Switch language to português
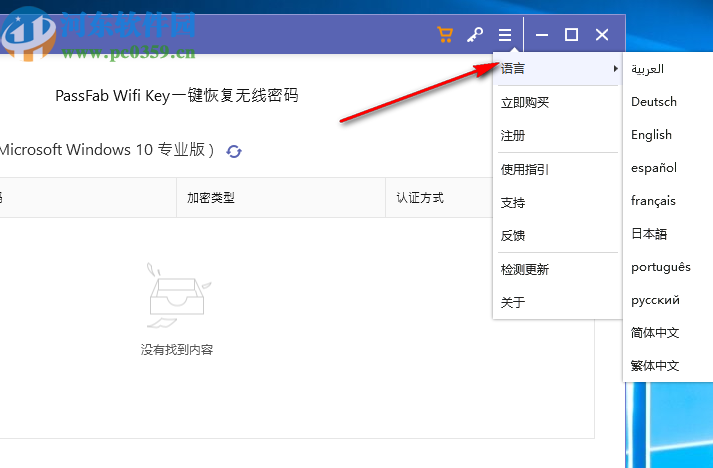The width and height of the screenshot is (713, 468). tap(661, 267)
